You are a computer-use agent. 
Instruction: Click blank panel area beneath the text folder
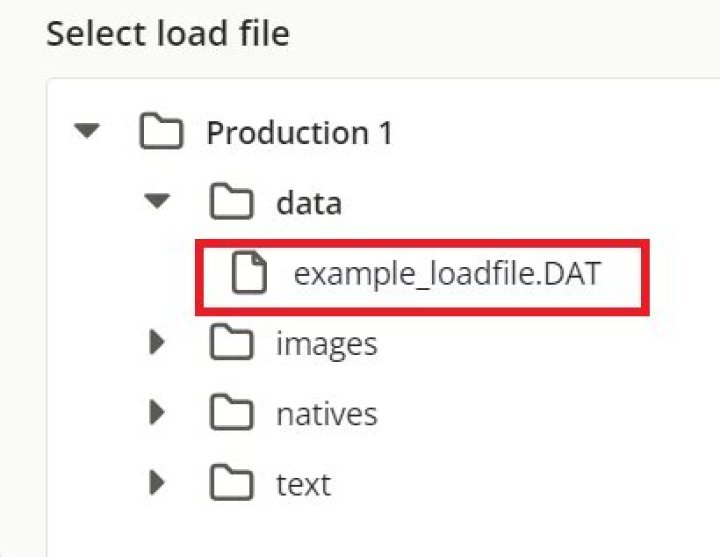point(400,530)
